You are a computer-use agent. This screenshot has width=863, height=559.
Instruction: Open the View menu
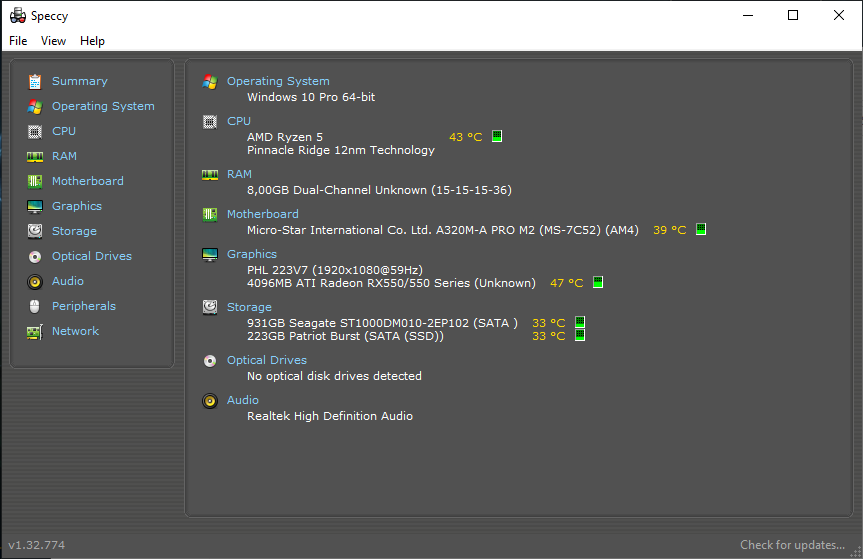coord(53,41)
